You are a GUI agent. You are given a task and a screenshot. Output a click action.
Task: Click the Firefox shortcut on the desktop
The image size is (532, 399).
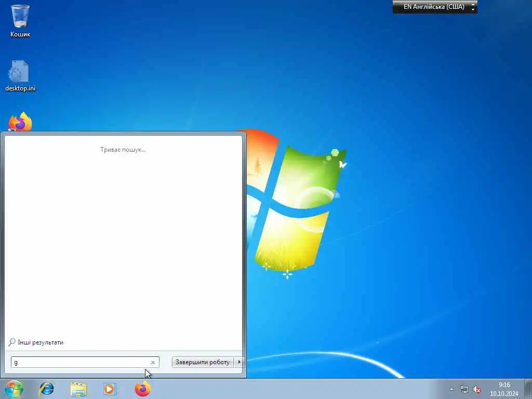[x=20, y=122]
